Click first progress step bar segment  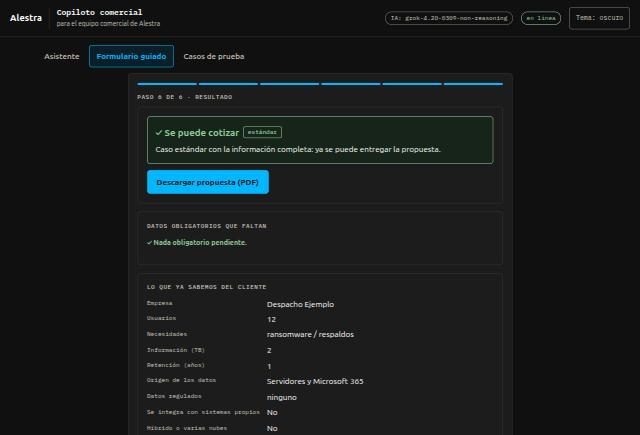click(167, 84)
